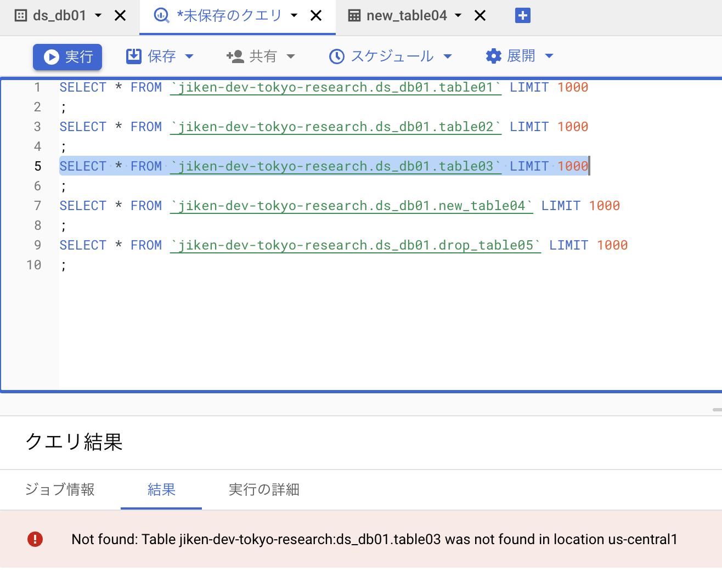Close the 未保存のクエリ tab
The image size is (722, 588).
click(316, 15)
